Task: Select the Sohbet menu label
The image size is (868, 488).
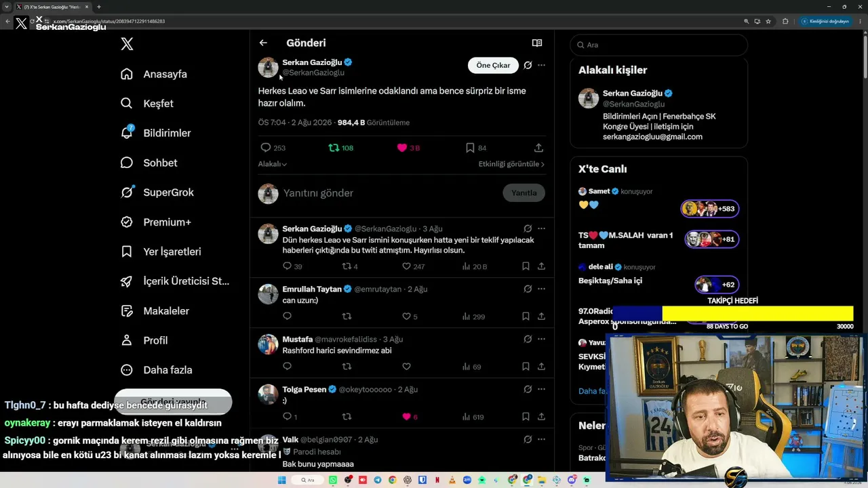Action: point(160,163)
